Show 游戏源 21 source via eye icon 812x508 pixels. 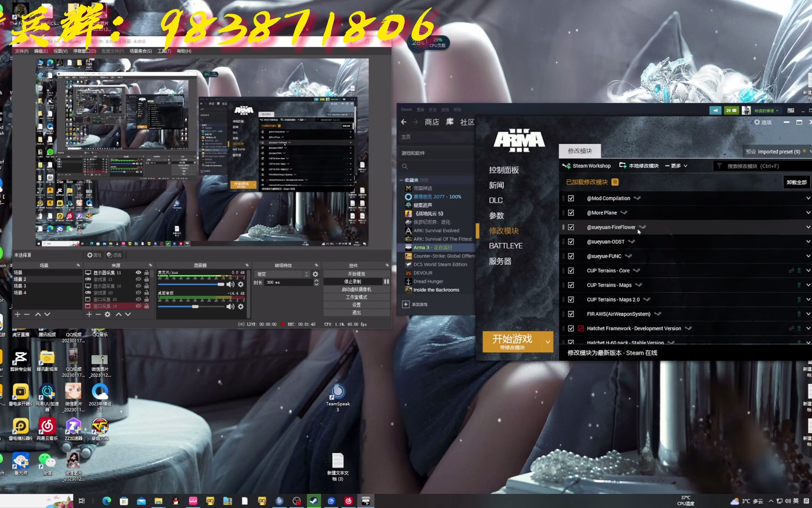138,279
